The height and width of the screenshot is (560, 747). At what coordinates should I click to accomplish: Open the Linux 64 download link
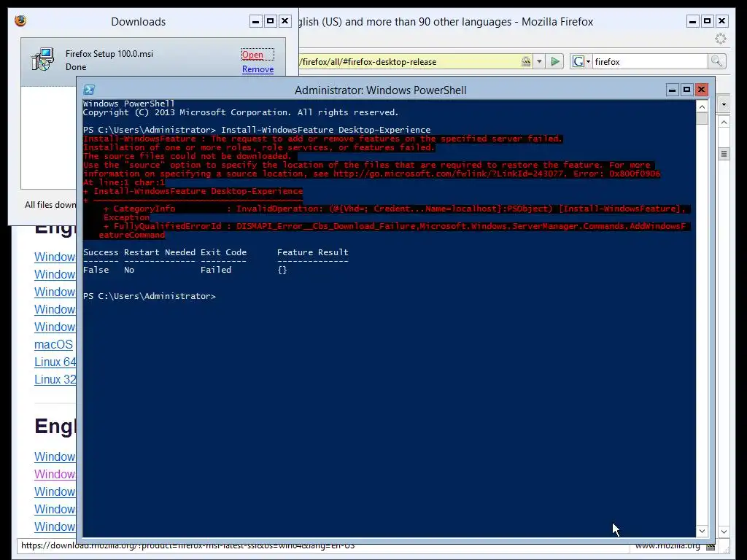(55, 362)
